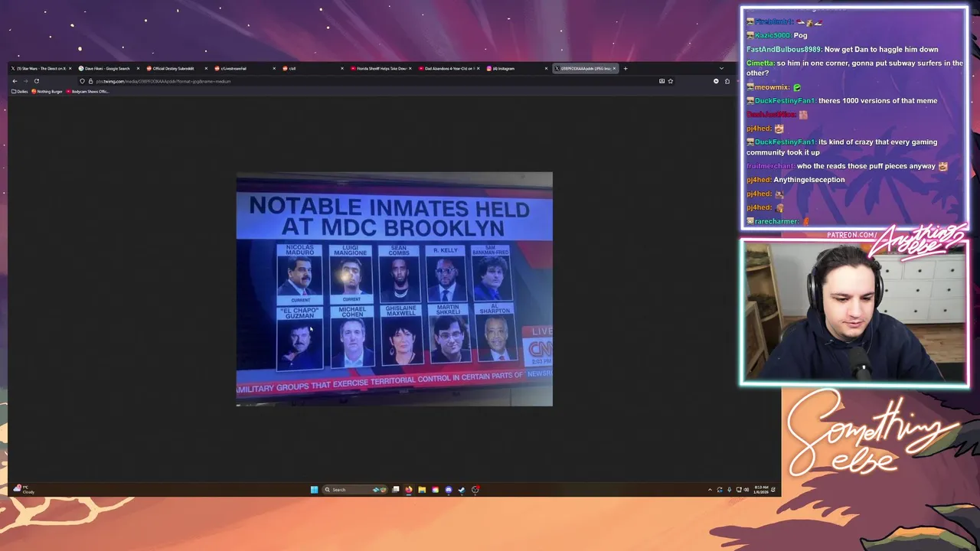Screen dimensions: 980x551
Task: Open Firefox from the taskbar
Action: coord(409,490)
